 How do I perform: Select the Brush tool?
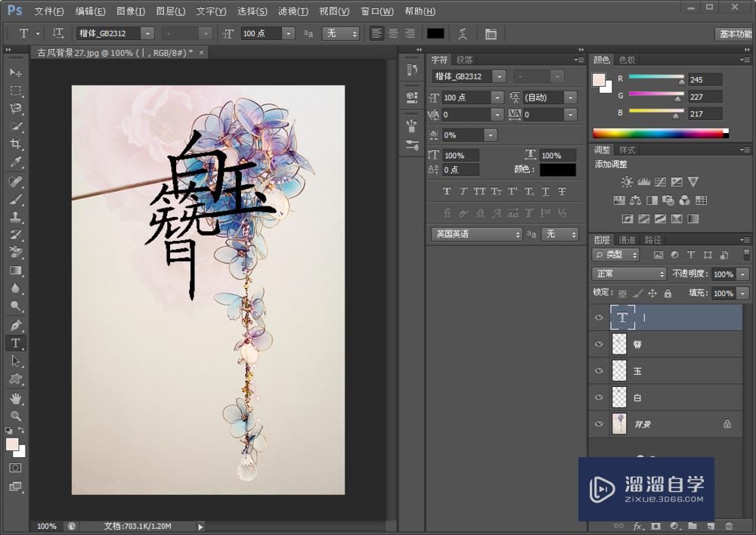coord(15,199)
